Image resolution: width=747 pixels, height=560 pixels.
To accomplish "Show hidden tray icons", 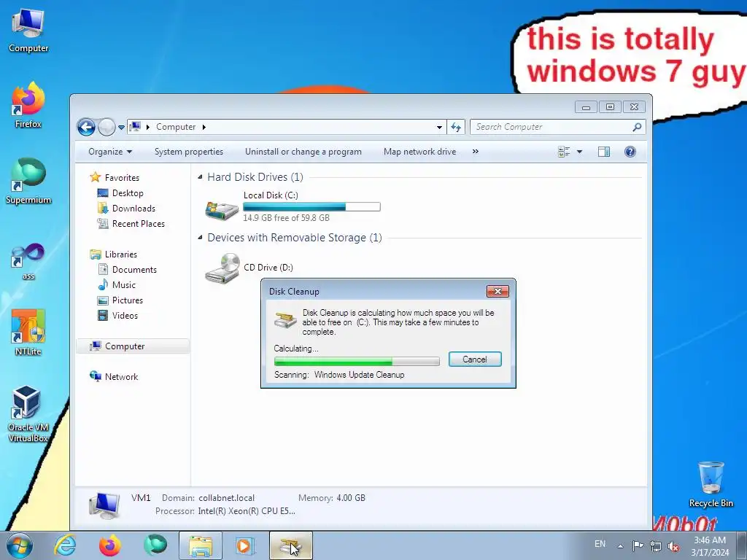I will 620,545.
